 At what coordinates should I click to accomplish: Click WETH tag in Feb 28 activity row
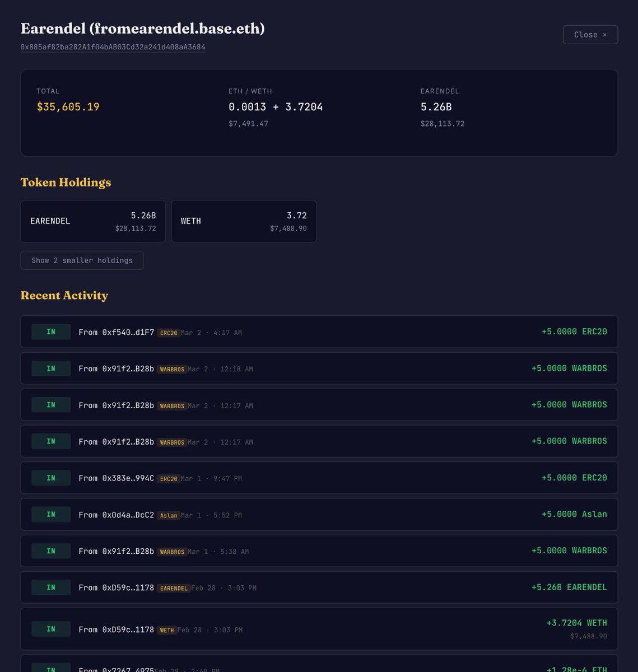(167, 630)
